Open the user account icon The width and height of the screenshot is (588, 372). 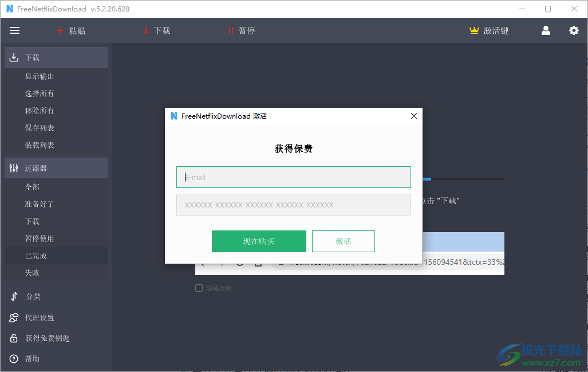pyautogui.click(x=546, y=30)
